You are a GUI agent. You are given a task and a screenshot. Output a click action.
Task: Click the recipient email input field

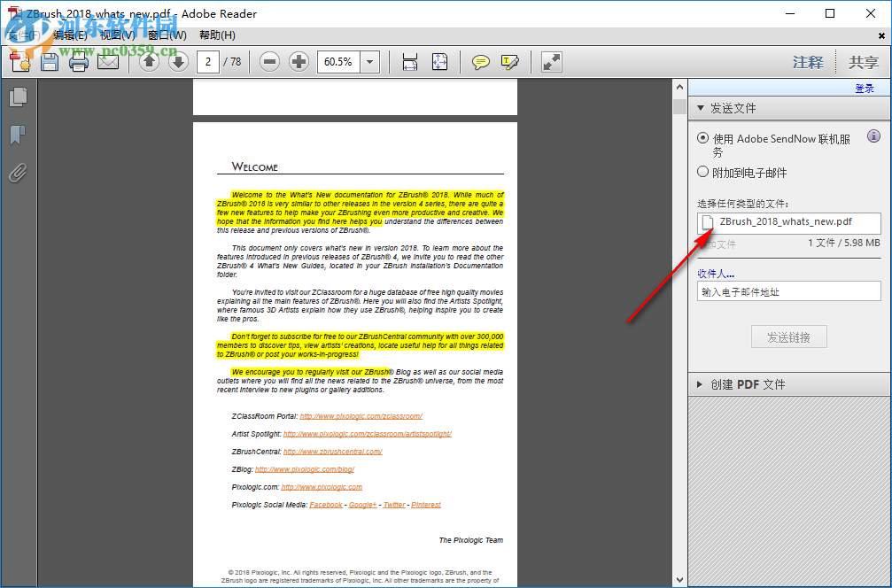[787, 290]
